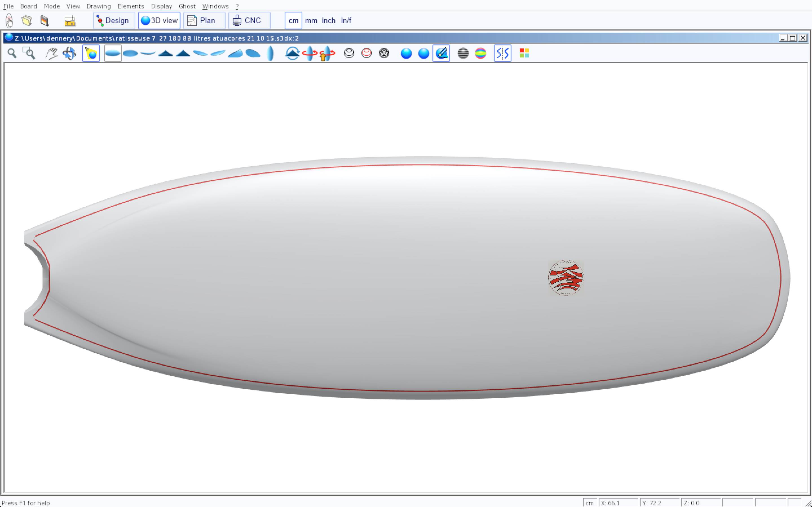Expand the Elements menu
This screenshot has width=812, height=507.
pos(131,6)
